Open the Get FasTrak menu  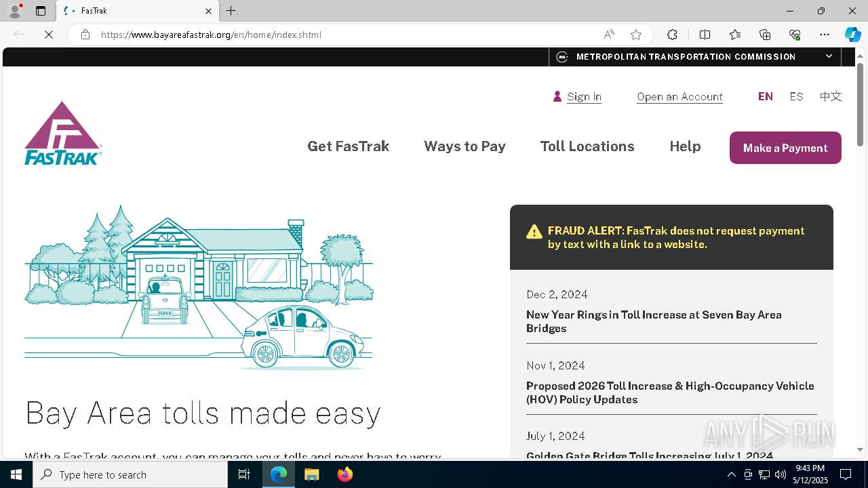click(x=348, y=146)
